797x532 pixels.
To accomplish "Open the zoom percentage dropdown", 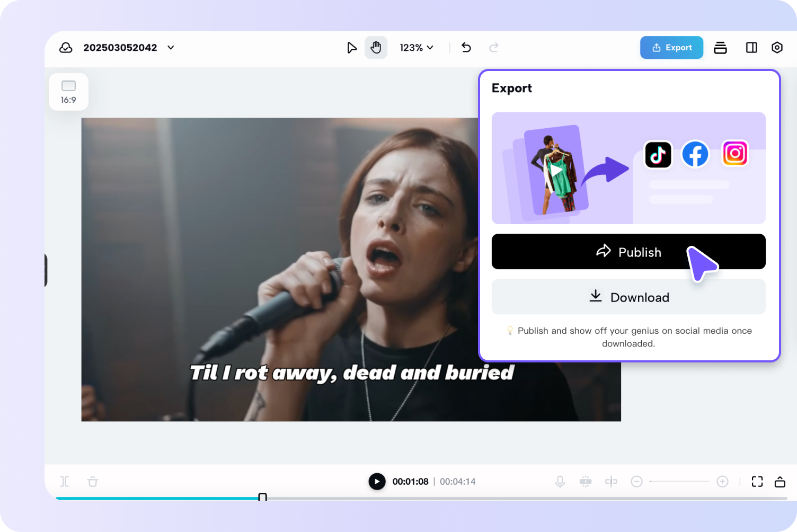I will [x=417, y=47].
